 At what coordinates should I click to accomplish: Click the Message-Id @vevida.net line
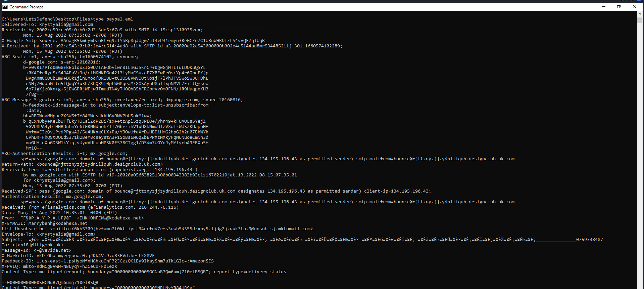pyautogui.click(x=37, y=250)
